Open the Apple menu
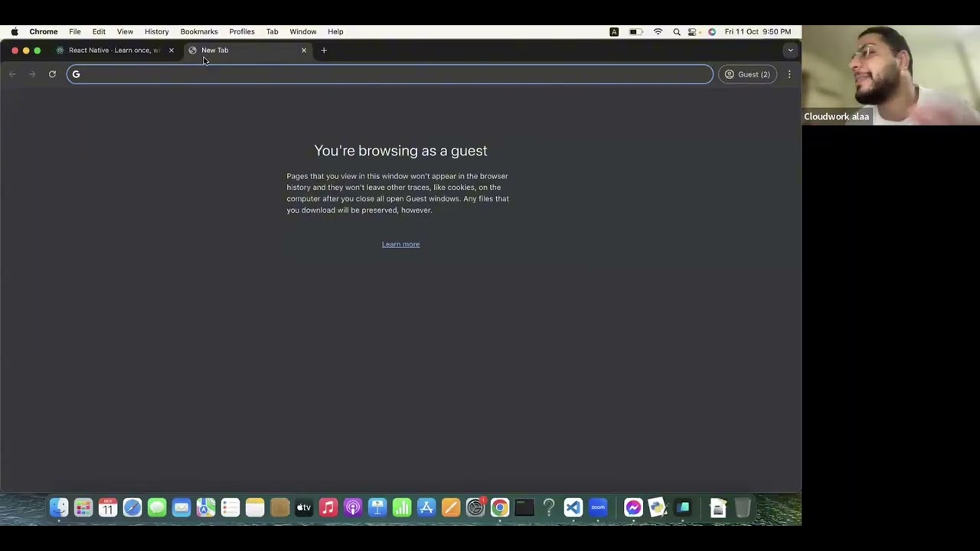Viewport: 980px width, 551px height. pos(15,32)
